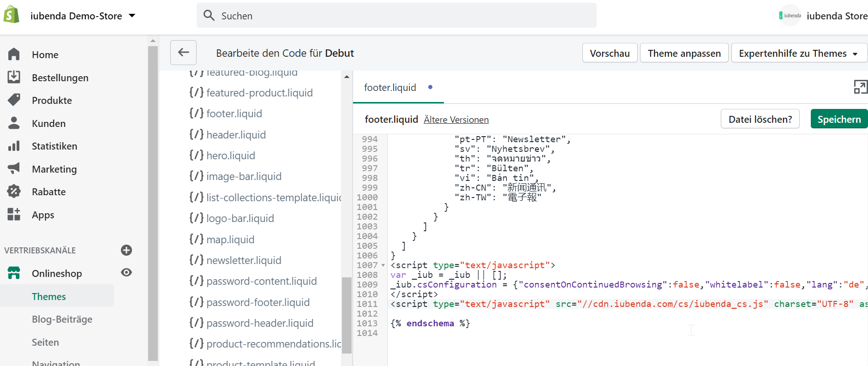Add a sales channel with plus icon
The height and width of the screenshot is (366, 868).
pos(126,250)
